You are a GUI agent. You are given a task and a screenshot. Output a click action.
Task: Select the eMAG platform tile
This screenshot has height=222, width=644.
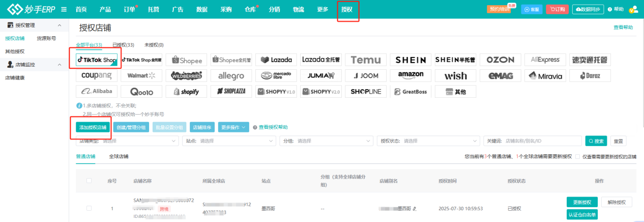500,76
